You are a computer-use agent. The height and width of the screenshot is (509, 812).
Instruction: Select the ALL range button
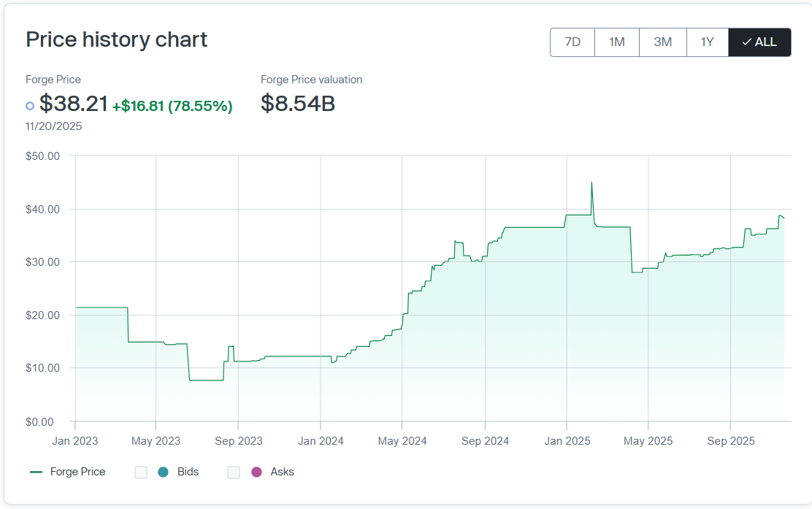click(759, 42)
